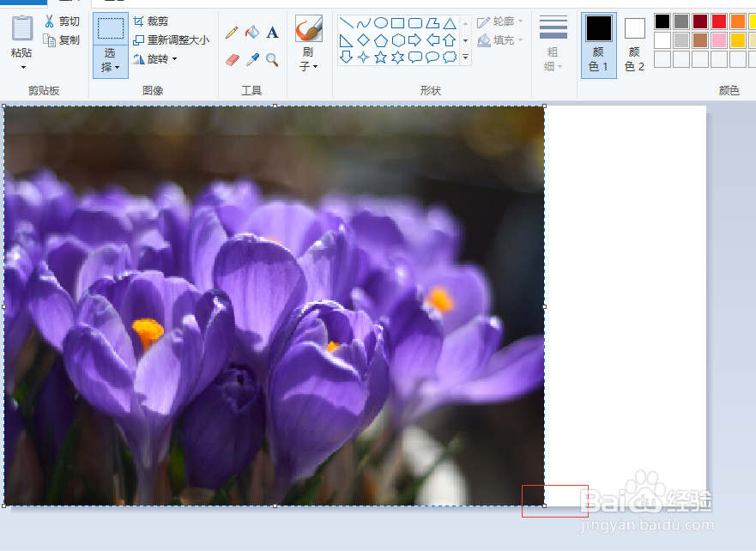This screenshot has width=756, height=551.
Task: Select the Up arrow shape
Action: pyautogui.click(x=450, y=40)
